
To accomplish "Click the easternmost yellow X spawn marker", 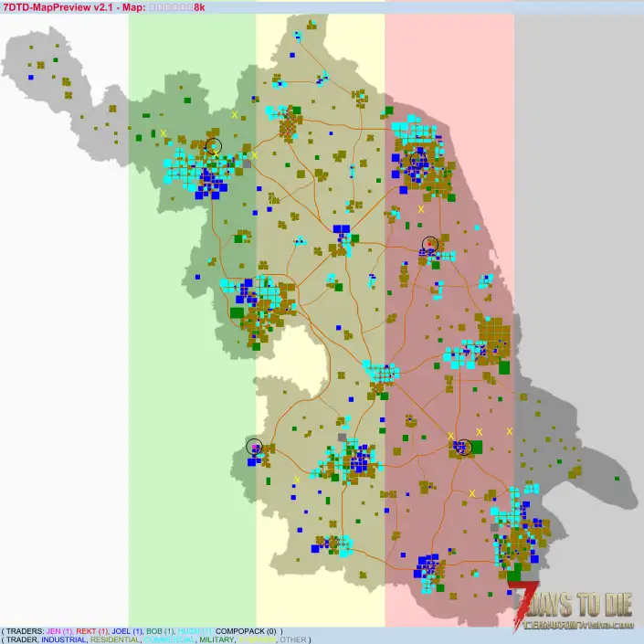I will point(510,431).
